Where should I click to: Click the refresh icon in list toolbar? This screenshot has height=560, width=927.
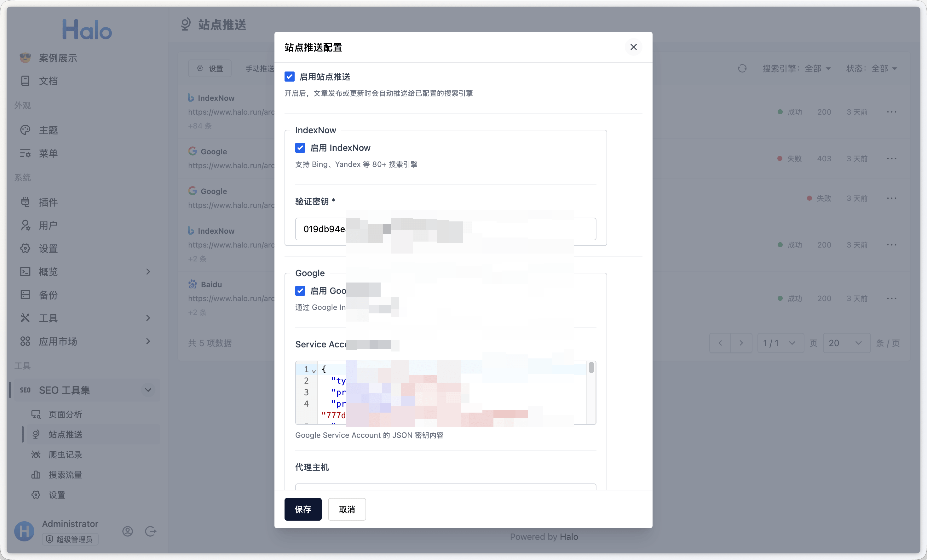coord(742,68)
